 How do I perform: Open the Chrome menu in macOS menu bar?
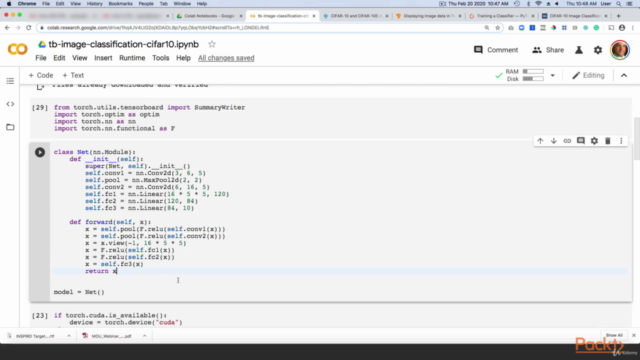[x=27, y=4]
